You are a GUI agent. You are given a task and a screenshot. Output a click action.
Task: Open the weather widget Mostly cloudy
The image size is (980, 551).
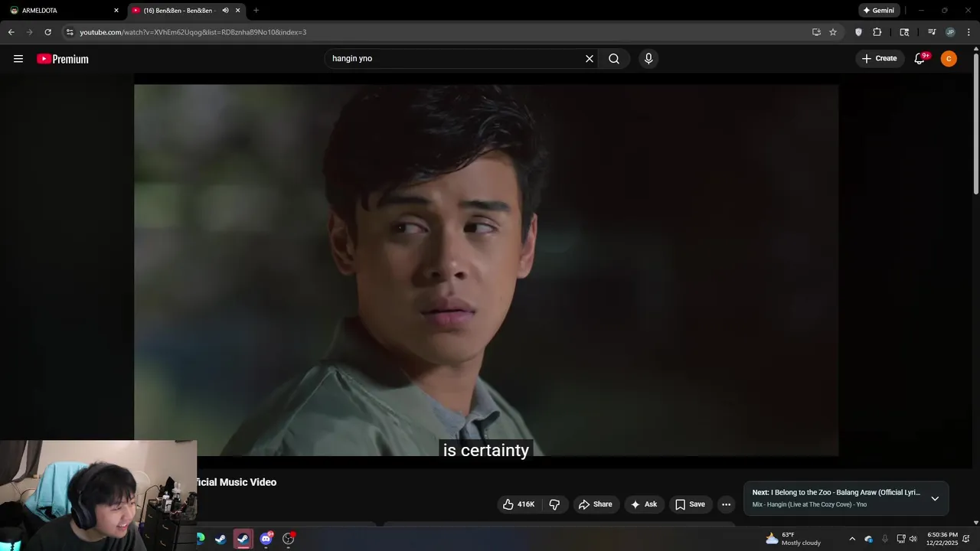pos(793,539)
